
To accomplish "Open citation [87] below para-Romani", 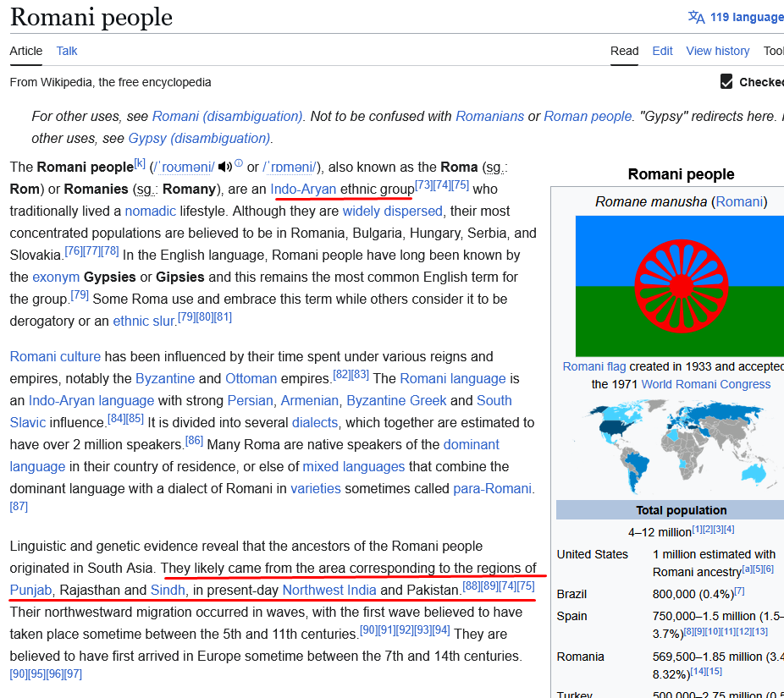I will pos(19,506).
